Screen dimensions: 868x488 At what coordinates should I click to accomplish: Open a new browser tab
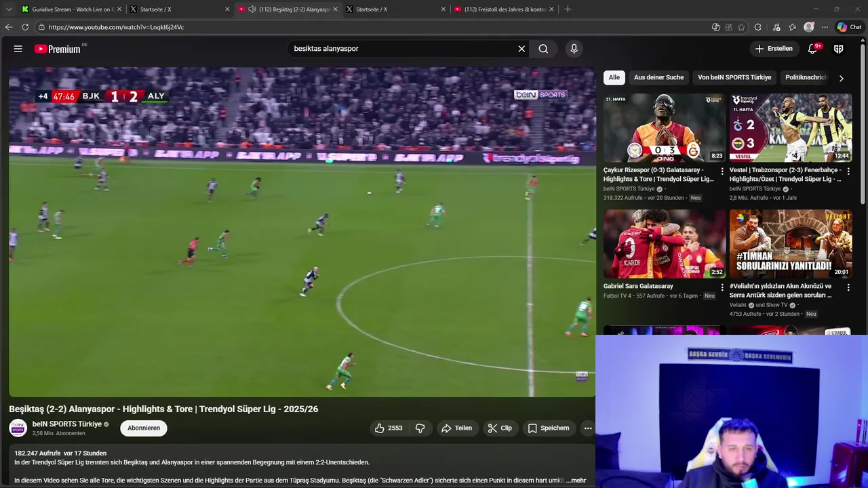coord(568,9)
